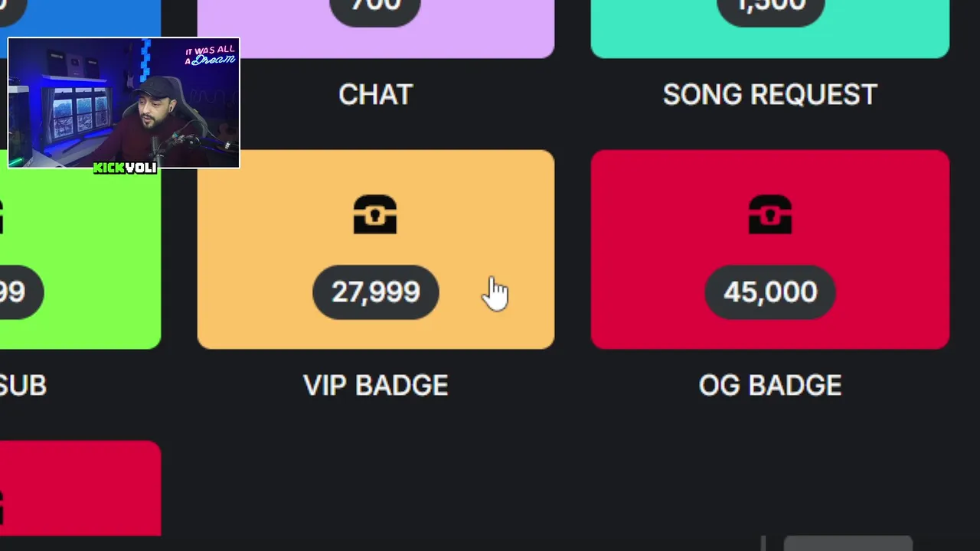The height and width of the screenshot is (551, 980).
Task: Click the cut-off icon on bottom red card
Action: tap(2, 507)
